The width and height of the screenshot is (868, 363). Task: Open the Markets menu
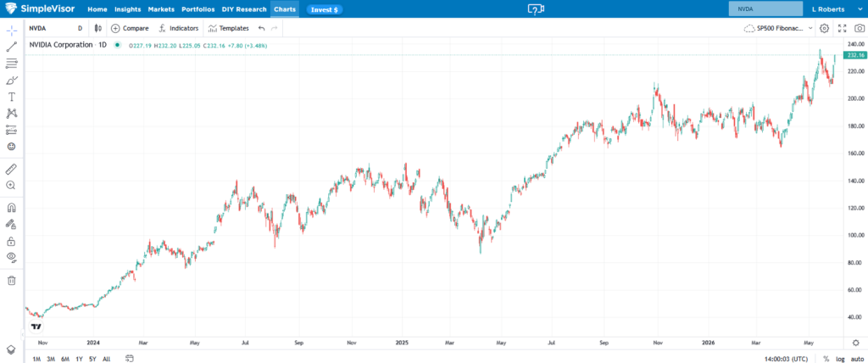tap(161, 9)
